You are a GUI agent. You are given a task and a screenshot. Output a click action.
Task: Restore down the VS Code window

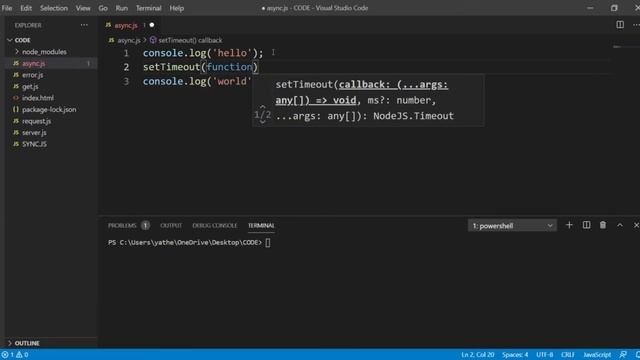pyautogui.click(x=614, y=8)
